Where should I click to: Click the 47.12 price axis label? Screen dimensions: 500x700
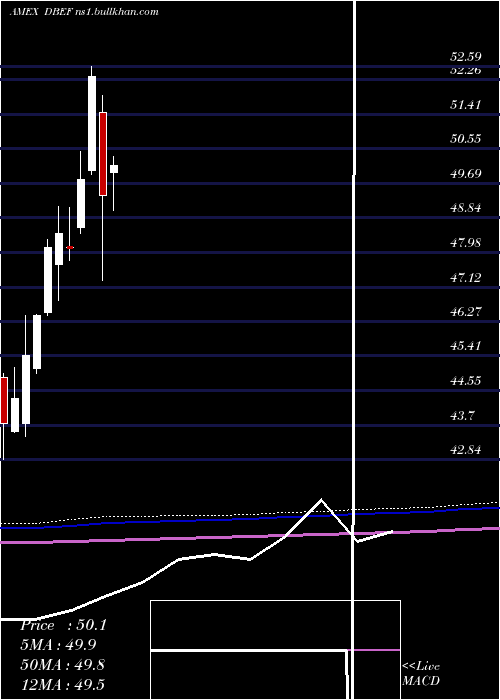click(466, 278)
